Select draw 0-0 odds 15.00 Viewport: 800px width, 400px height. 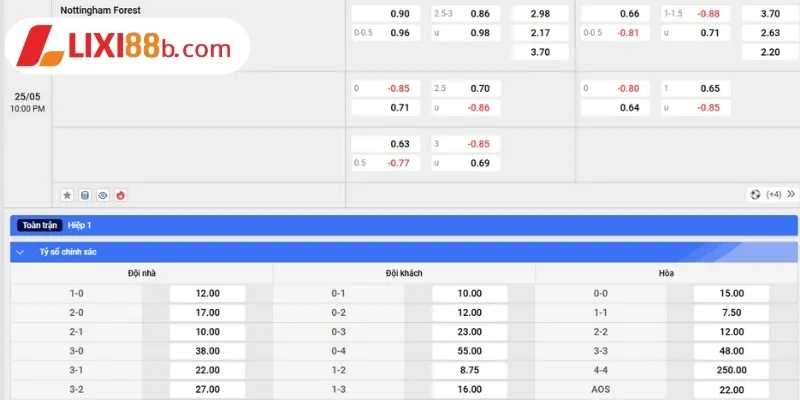(x=731, y=293)
